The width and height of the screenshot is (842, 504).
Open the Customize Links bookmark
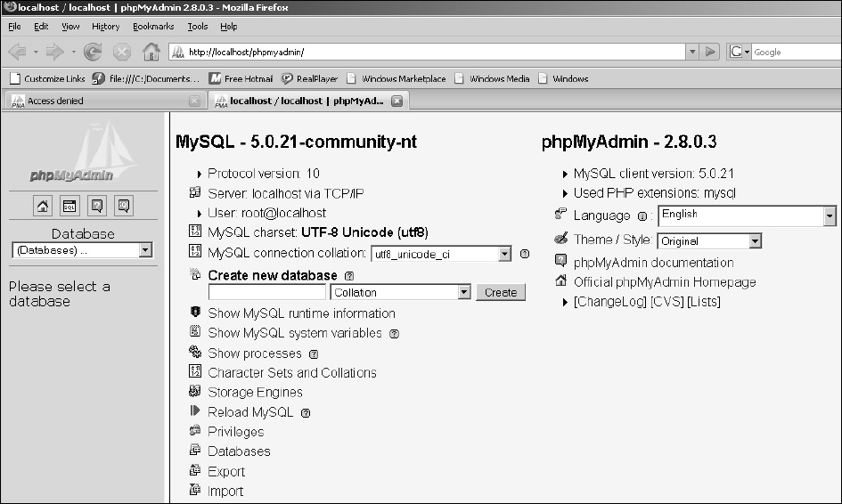[47, 79]
